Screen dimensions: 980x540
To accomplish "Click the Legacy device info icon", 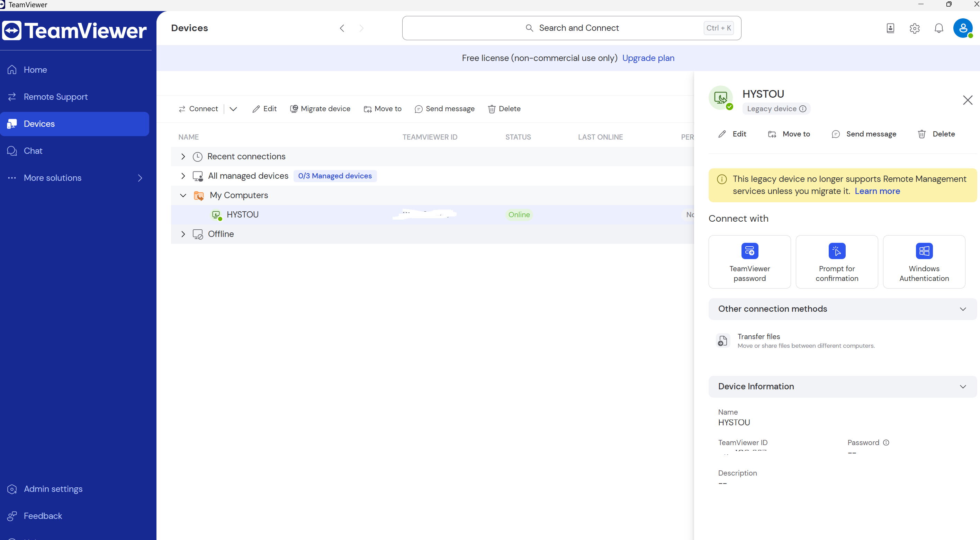I will coord(803,109).
